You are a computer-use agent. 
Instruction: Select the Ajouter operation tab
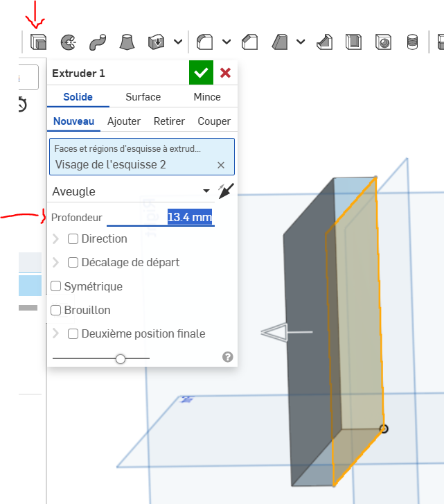tap(124, 121)
